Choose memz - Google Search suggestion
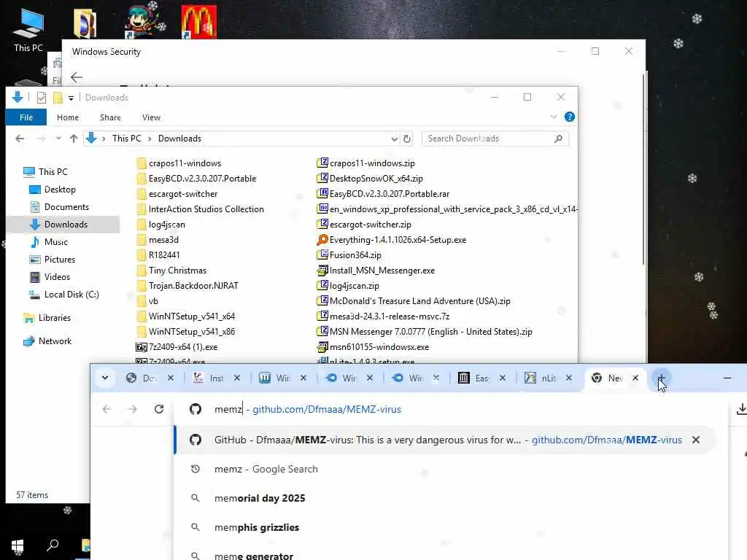Viewport: 747px width, 560px height. pyautogui.click(x=451, y=469)
